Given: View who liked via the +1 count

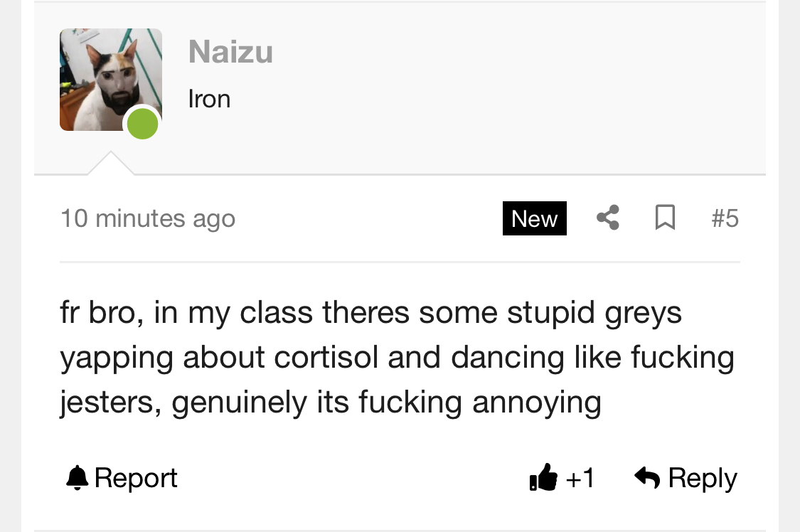Looking at the screenshot, I should pos(580,478).
